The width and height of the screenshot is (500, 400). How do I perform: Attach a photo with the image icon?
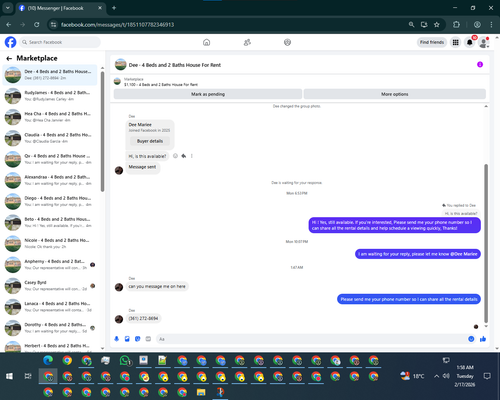(127, 339)
